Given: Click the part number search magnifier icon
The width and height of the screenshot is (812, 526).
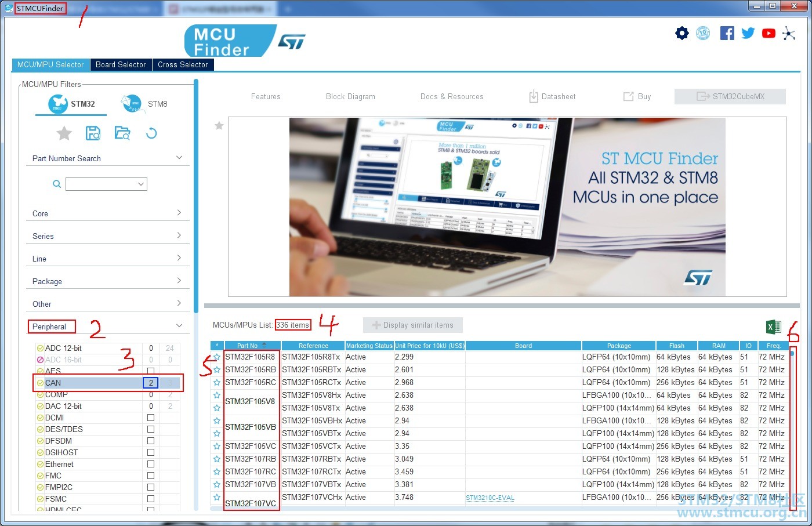Looking at the screenshot, I should click(x=57, y=184).
